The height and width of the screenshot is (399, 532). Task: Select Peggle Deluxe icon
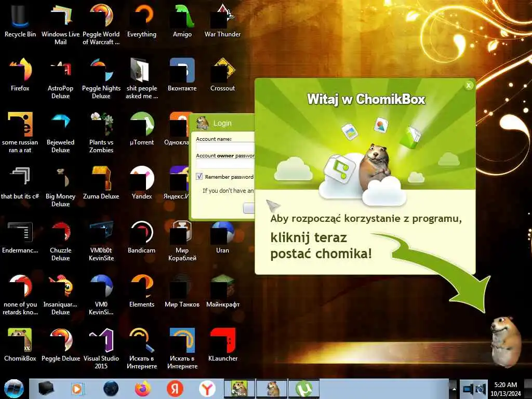click(x=60, y=344)
